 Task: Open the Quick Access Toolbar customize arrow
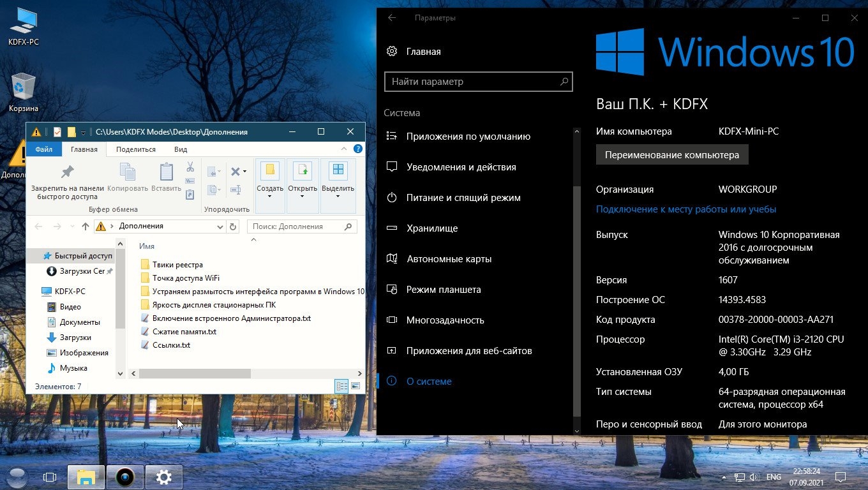(x=83, y=133)
